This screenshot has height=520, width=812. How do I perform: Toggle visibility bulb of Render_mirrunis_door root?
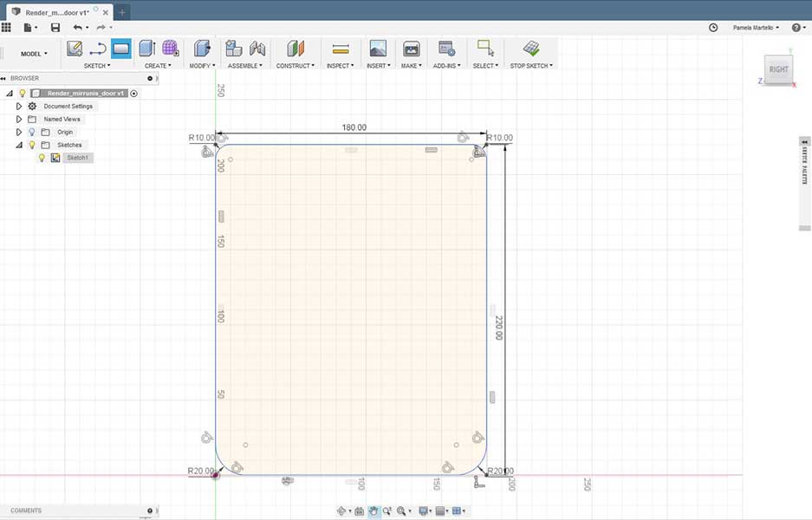point(23,94)
